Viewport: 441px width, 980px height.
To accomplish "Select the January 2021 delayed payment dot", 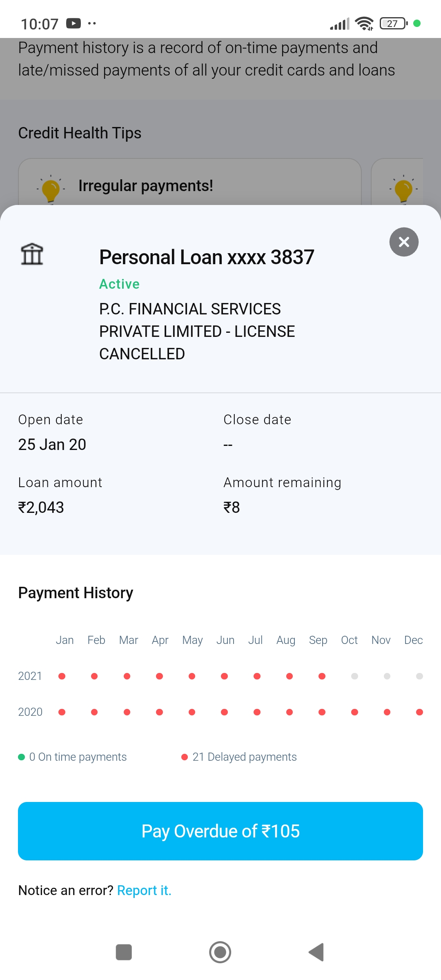I will tap(62, 676).
